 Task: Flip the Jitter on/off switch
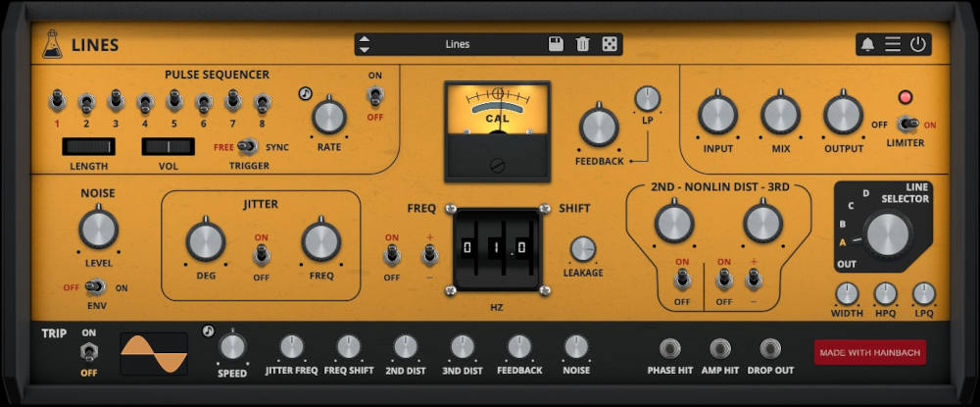pyautogui.click(x=262, y=255)
